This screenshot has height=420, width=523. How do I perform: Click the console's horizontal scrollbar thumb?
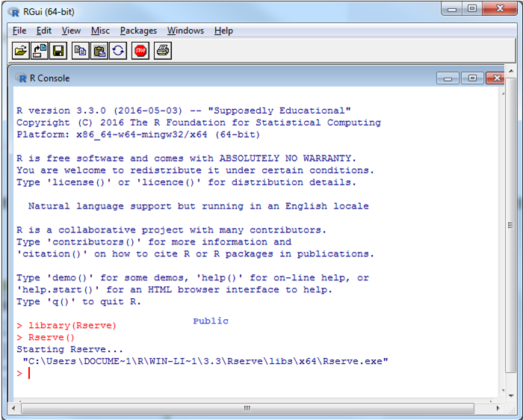[x=246, y=408]
